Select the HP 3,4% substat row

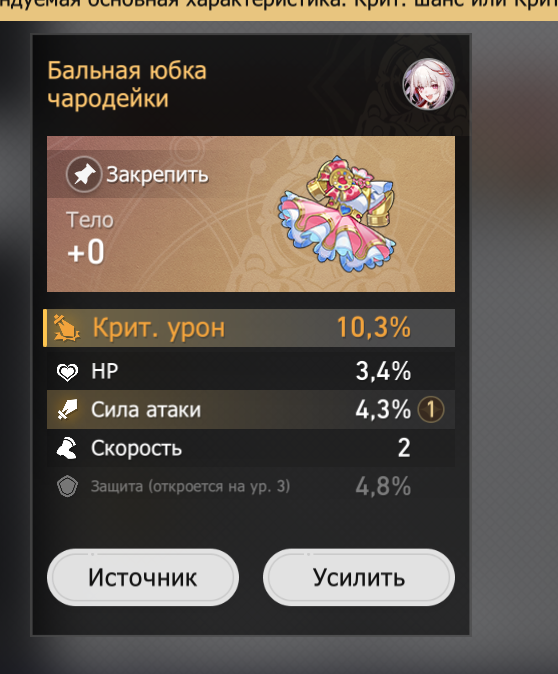[251, 371]
